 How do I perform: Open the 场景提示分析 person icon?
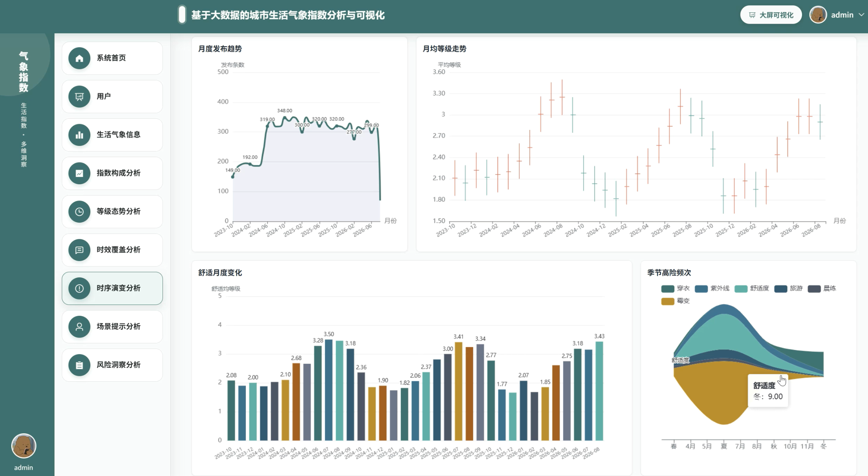[x=79, y=327]
